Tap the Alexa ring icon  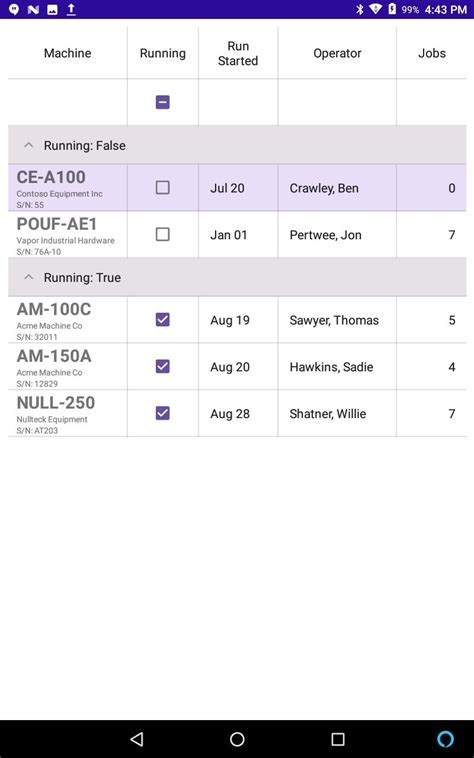[445, 739]
